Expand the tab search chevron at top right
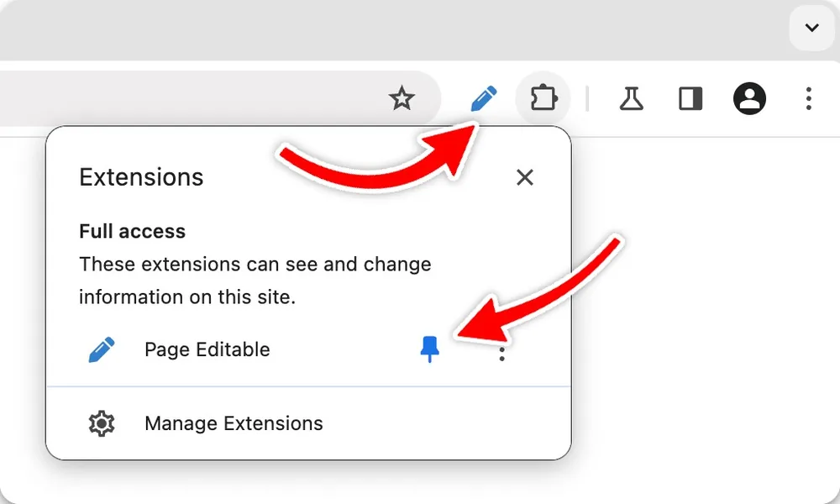This screenshot has height=504, width=840. [812, 28]
